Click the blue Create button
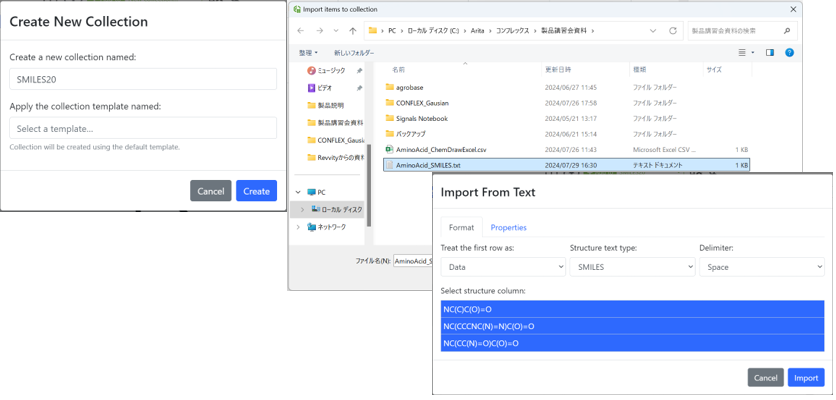Screen dimensions: 836x400 click(256, 191)
